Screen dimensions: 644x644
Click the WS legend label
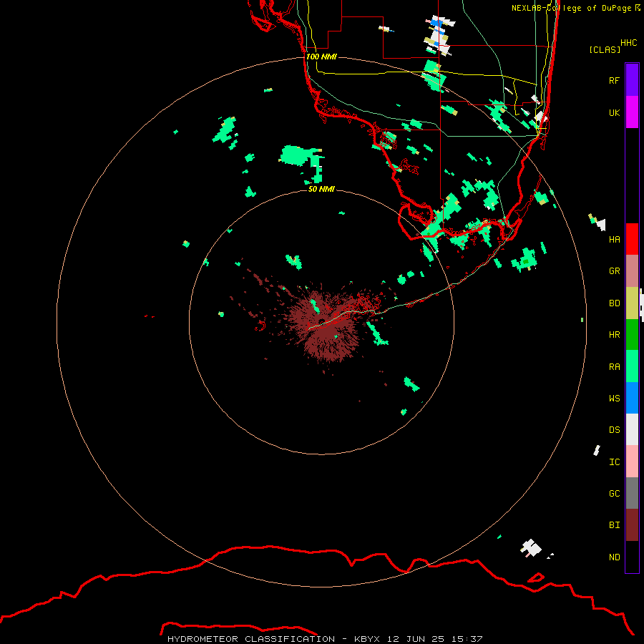pos(614,399)
